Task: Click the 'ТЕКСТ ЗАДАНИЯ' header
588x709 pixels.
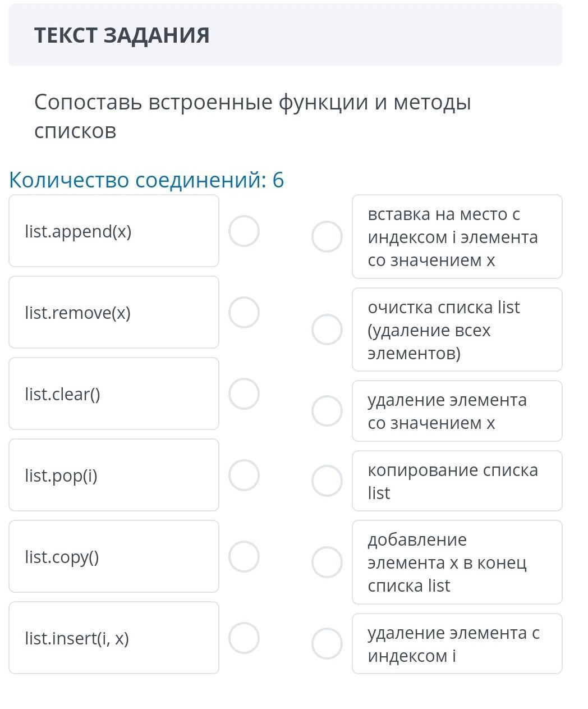Action: pyautogui.click(x=122, y=35)
